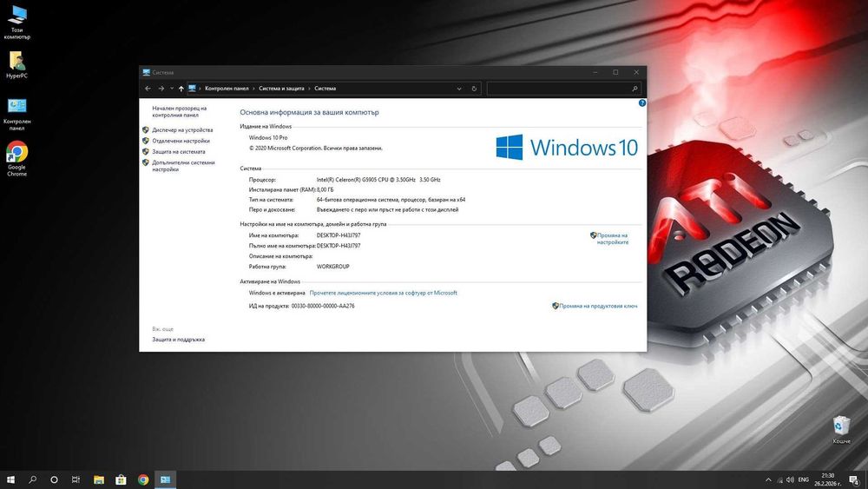Open Microsoft Store from the taskbar
The height and width of the screenshot is (489, 868).
tap(121, 479)
